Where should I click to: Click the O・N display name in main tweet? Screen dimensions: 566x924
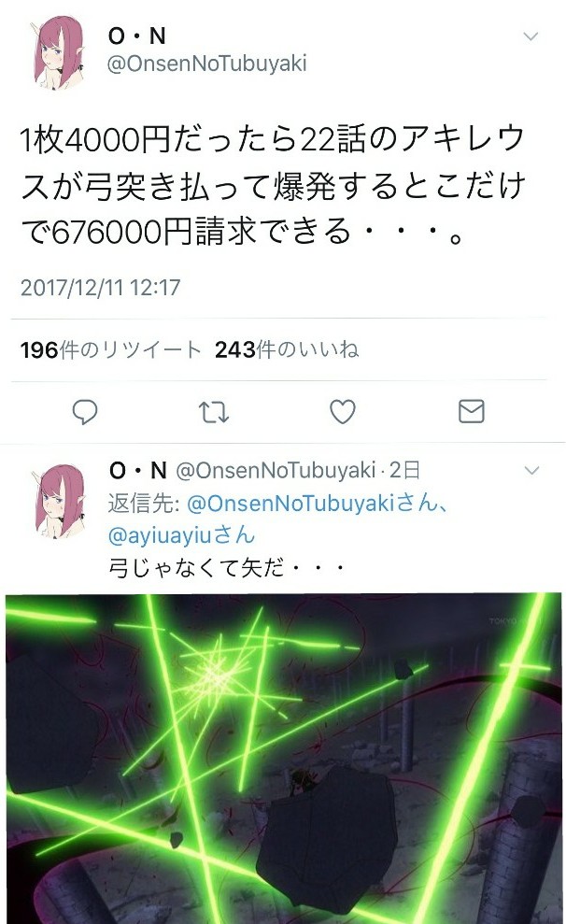click(137, 36)
